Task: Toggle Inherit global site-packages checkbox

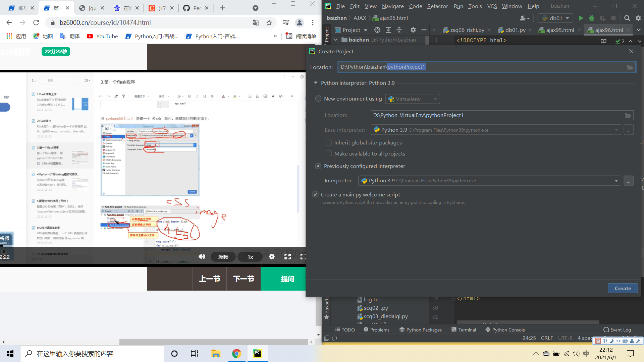Action: tap(329, 143)
